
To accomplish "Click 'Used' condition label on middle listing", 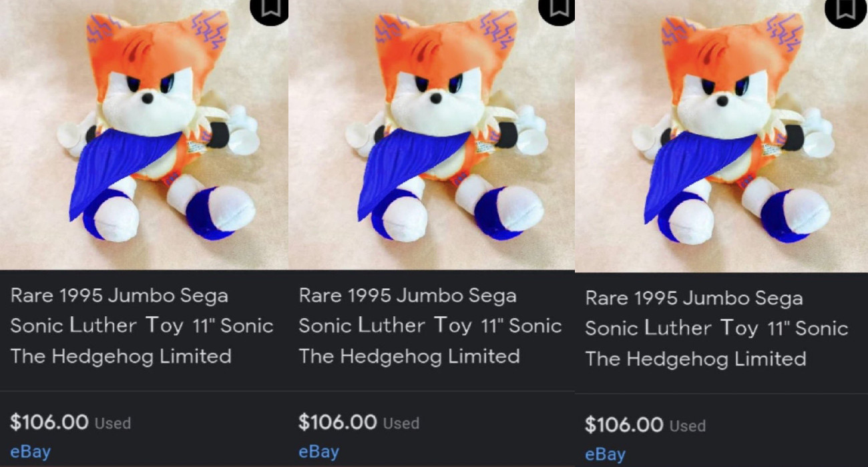I will tap(401, 423).
